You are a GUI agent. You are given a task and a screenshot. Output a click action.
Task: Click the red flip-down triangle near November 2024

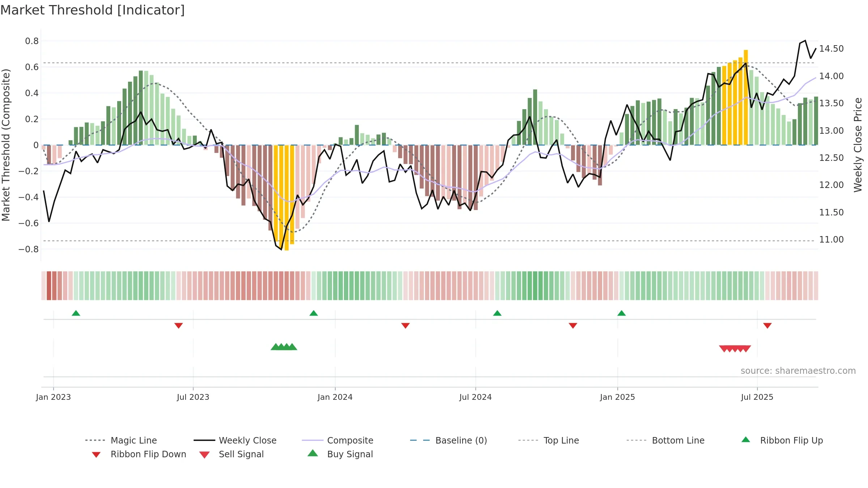(x=573, y=326)
